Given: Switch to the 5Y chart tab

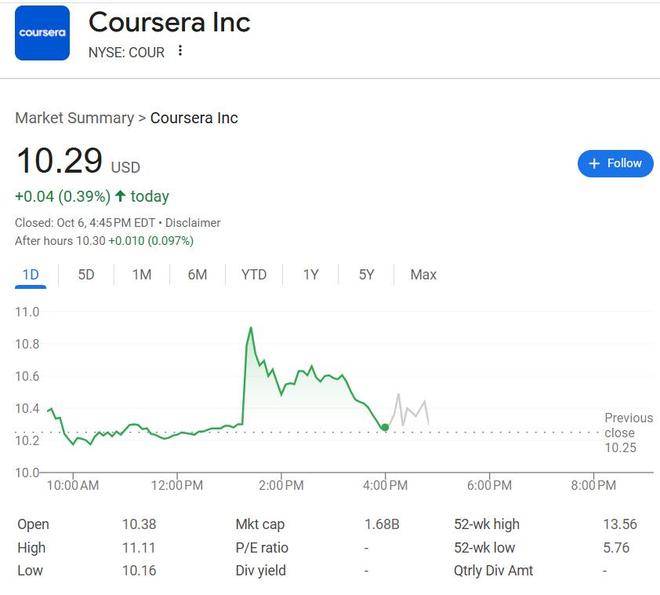Looking at the screenshot, I should tap(366, 274).
